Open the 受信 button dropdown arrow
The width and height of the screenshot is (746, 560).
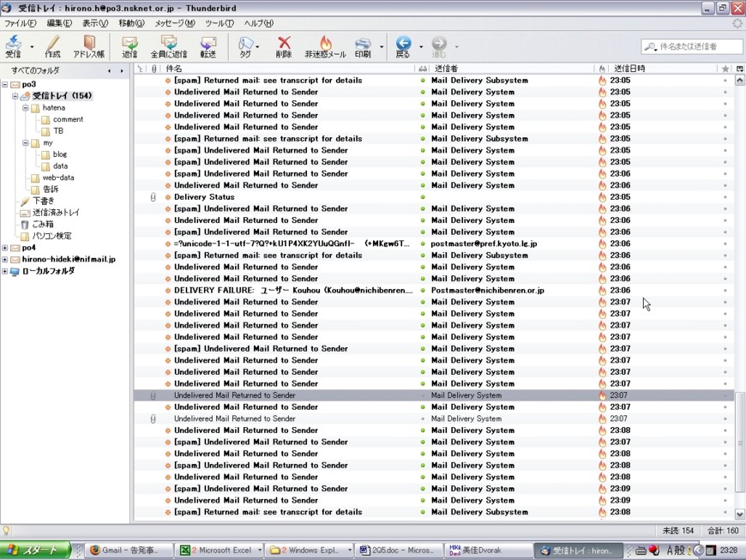coord(32,46)
